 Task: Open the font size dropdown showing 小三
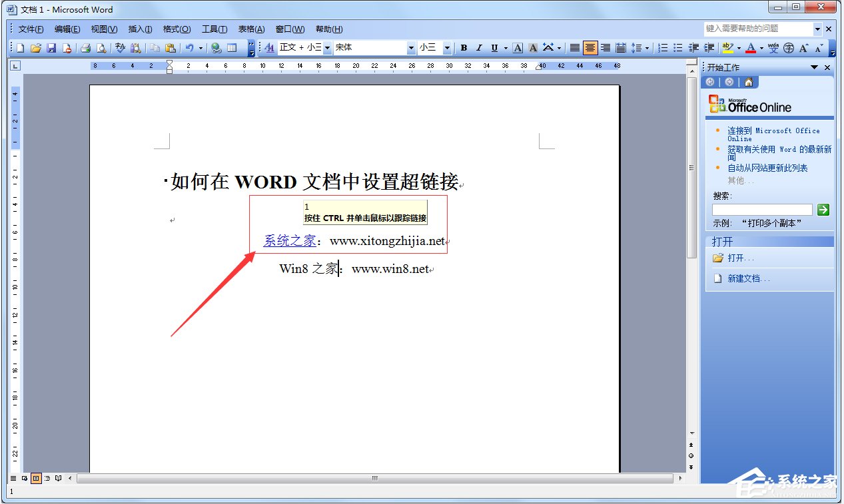click(x=448, y=47)
